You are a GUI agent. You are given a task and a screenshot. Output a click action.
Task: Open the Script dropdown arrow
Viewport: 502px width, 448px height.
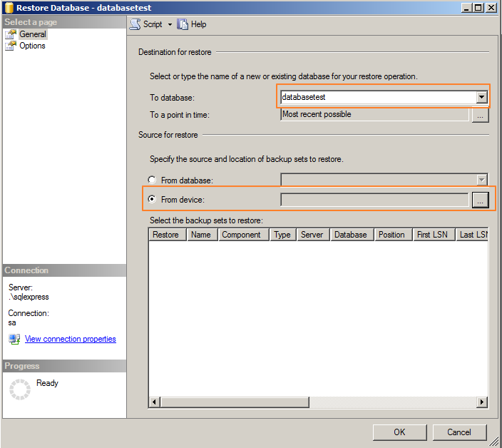[170, 24]
